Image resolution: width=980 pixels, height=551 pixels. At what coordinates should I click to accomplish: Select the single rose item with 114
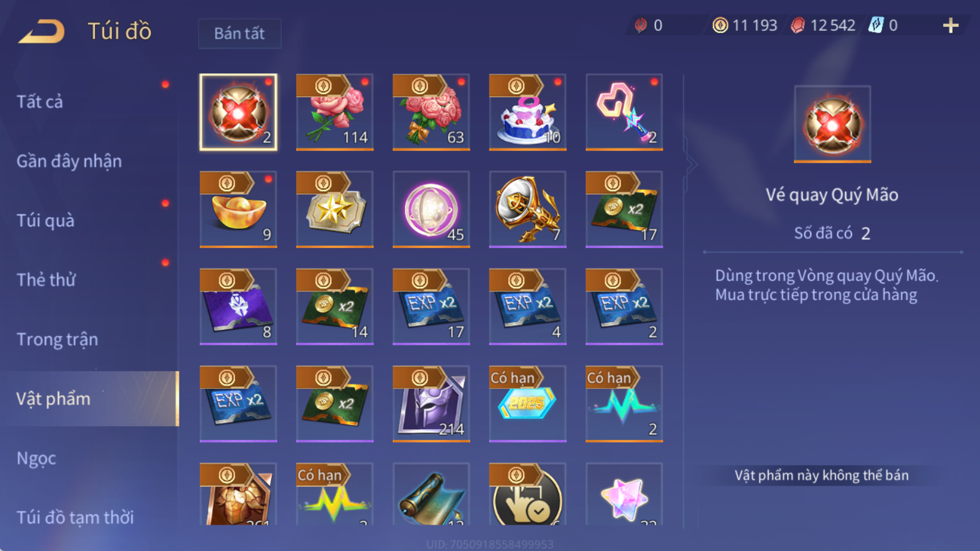[x=334, y=112]
